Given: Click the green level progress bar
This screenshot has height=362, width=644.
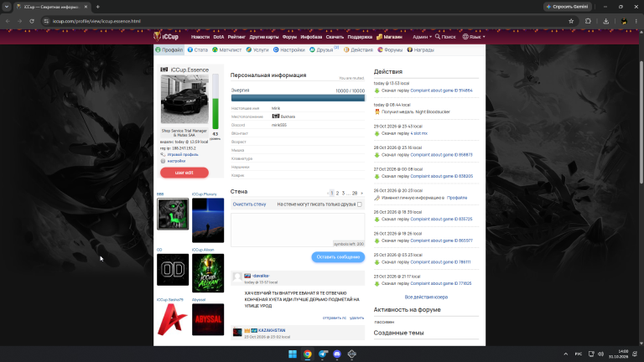Looking at the screenshot, I should [216, 101].
